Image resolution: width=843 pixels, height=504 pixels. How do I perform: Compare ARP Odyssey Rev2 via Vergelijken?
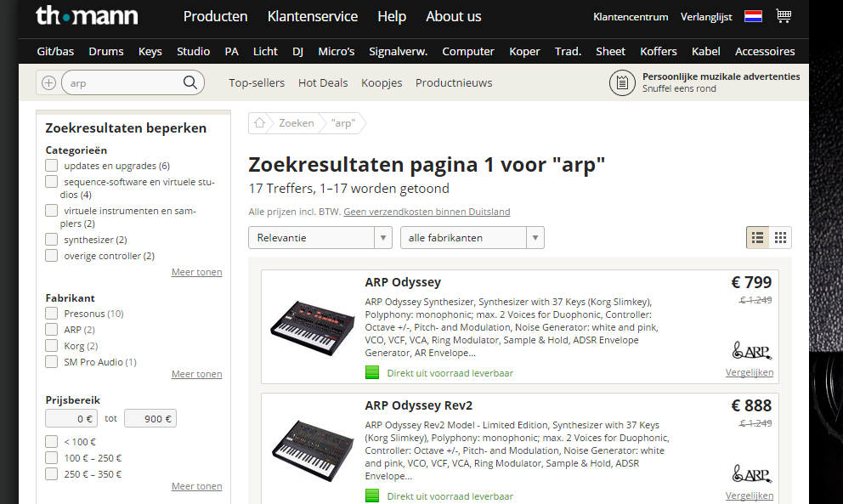749,496
